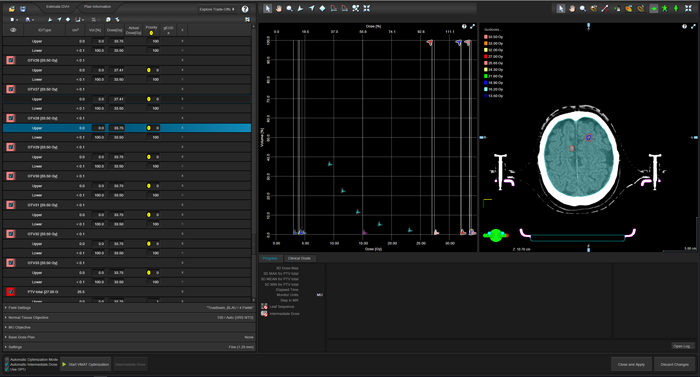Start VMAT Optimization
The height and width of the screenshot is (377, 700).
86,364
